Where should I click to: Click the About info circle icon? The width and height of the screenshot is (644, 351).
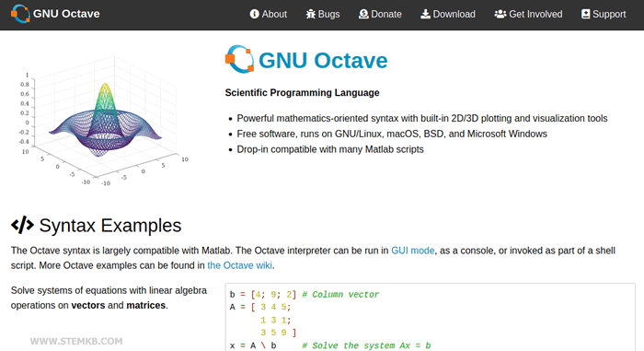point(254,14)
